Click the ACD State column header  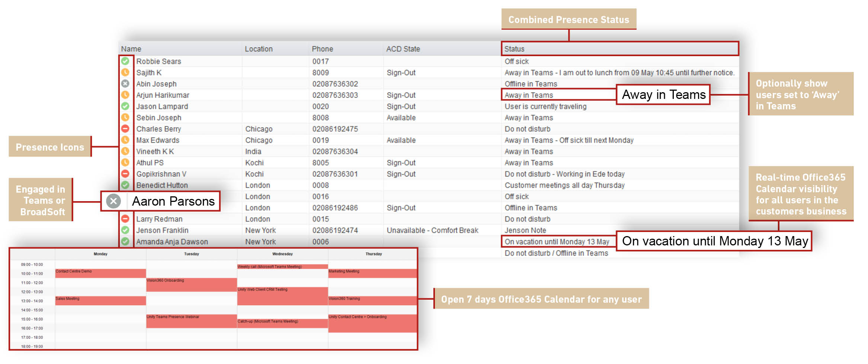[403, 49]
